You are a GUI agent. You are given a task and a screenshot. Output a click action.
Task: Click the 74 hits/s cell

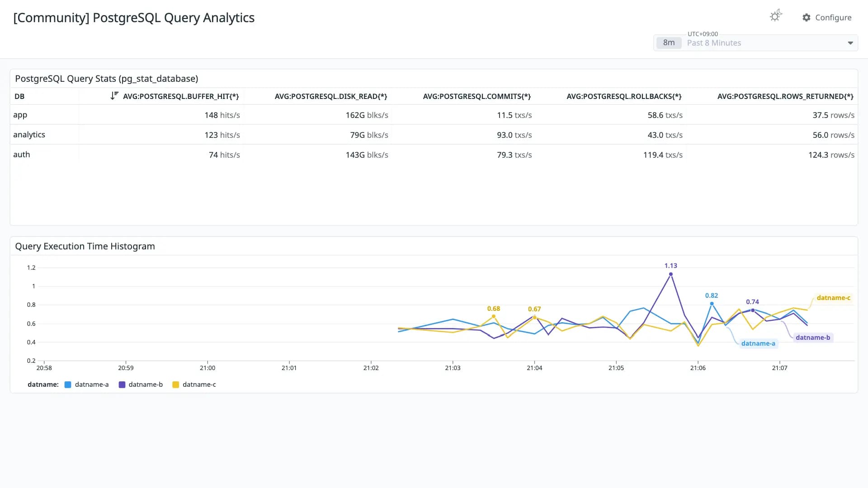coord(224,155)
